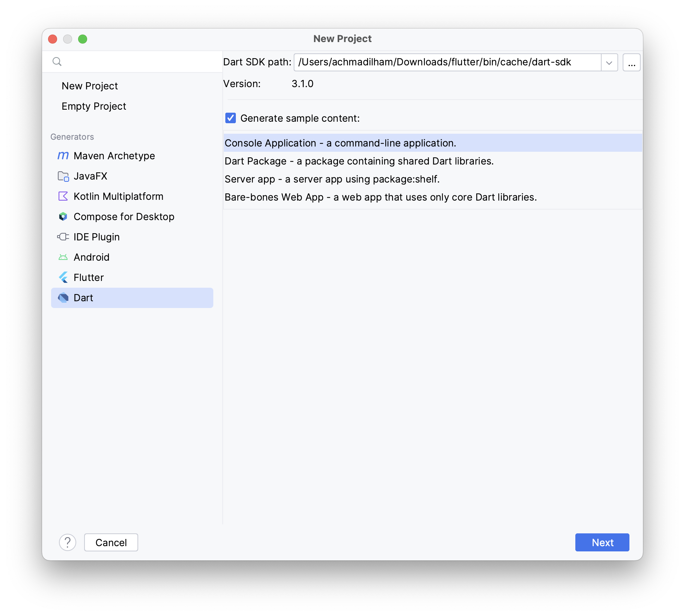Viewport: 685px width, 616px height.
Task: Choose the Compose for Desktop generator
Action: click(132, 216)
